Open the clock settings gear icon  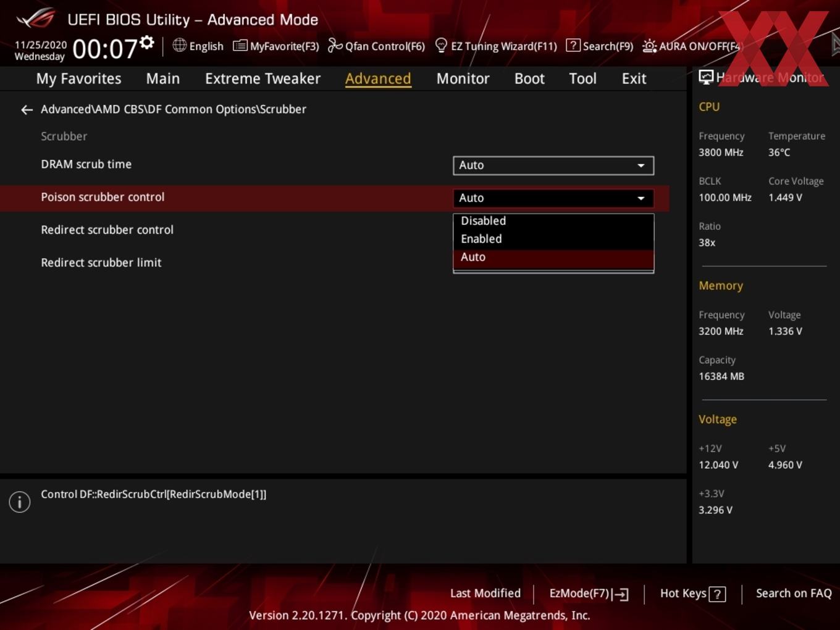coord(146,42)
